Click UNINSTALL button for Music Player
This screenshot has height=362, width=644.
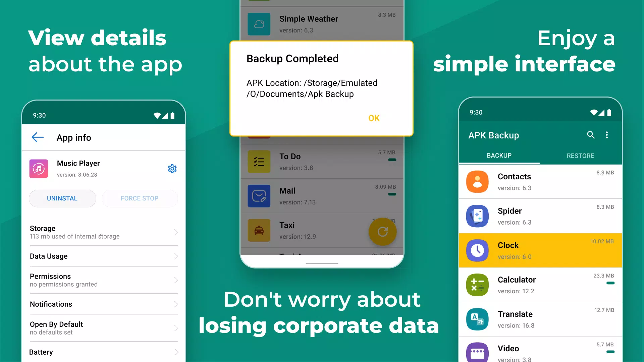coord(62,198)
